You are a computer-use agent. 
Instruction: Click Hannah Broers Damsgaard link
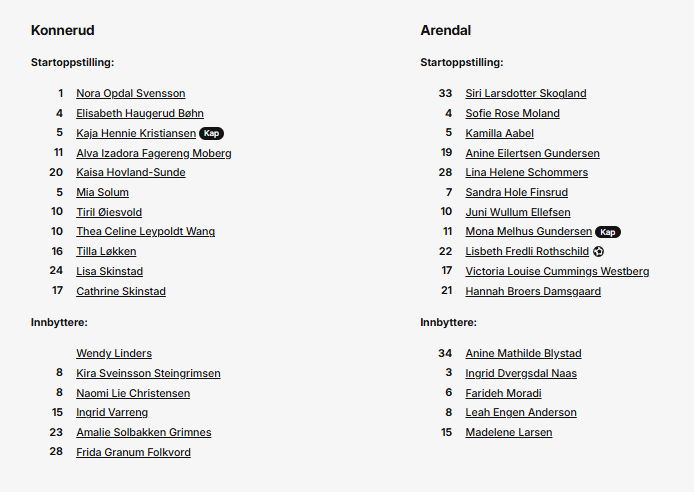point(533,291)
